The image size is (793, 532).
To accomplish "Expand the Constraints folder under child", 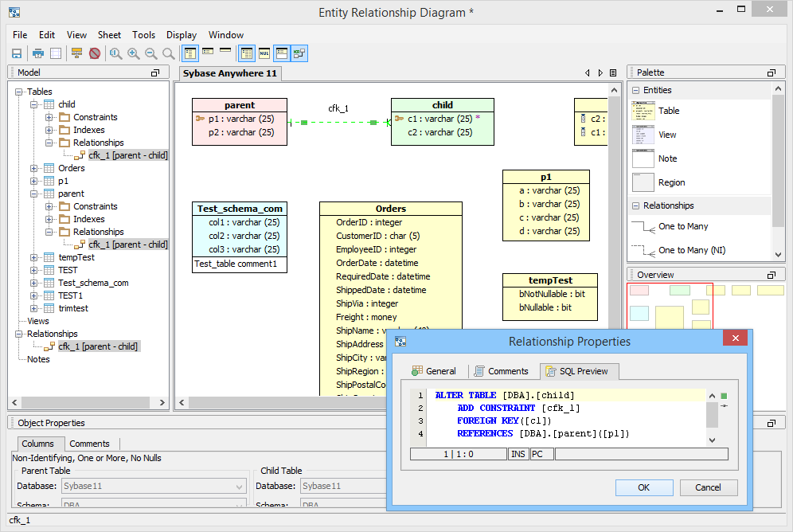I will 49,117.
